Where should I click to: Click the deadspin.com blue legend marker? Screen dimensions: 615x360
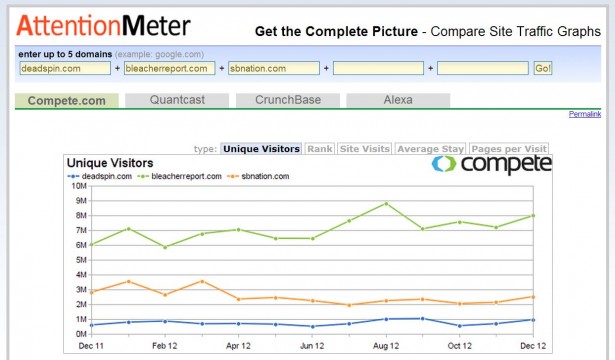coord(73,176)
